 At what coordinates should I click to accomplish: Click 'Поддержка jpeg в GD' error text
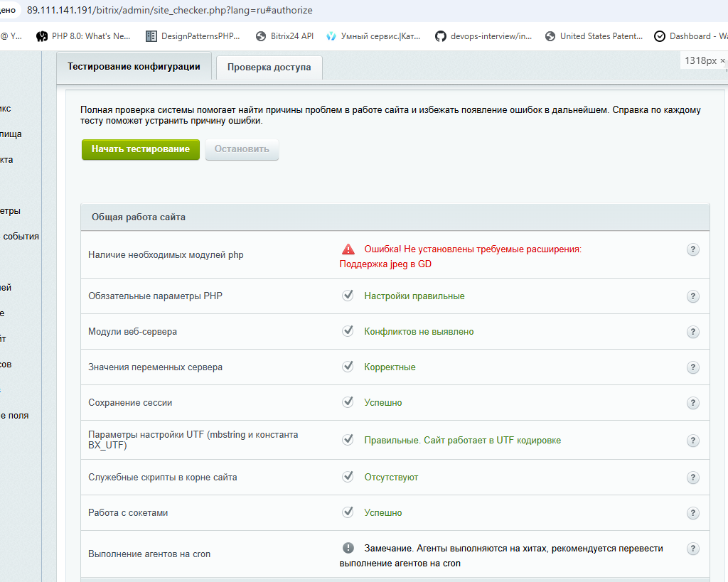(385, 264)
